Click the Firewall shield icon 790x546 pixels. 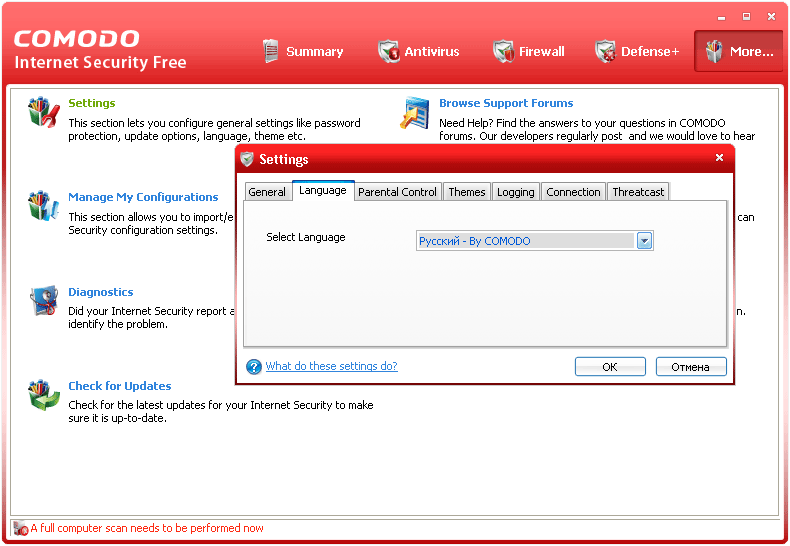click(x=503, y=51)
